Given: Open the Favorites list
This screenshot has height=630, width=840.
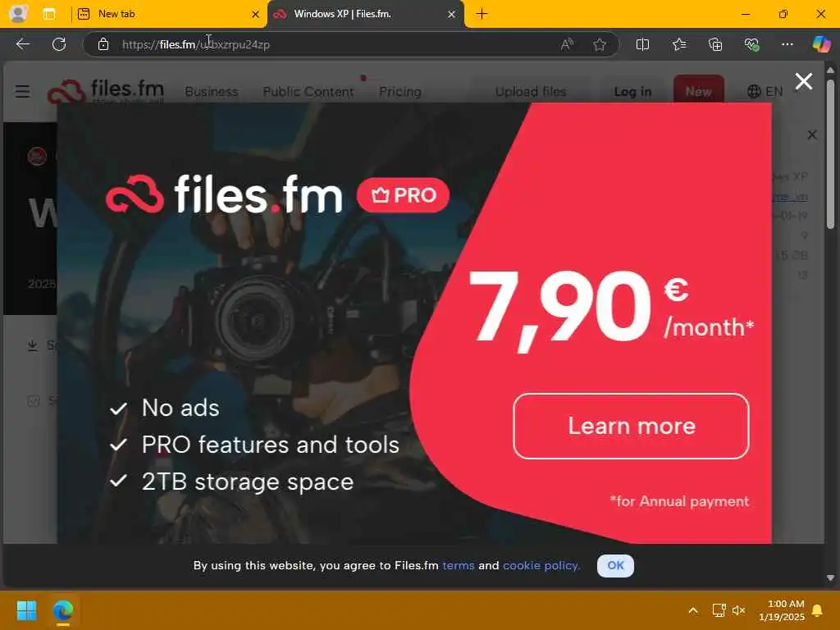Looking at the screenshot, I should point(678,44).
